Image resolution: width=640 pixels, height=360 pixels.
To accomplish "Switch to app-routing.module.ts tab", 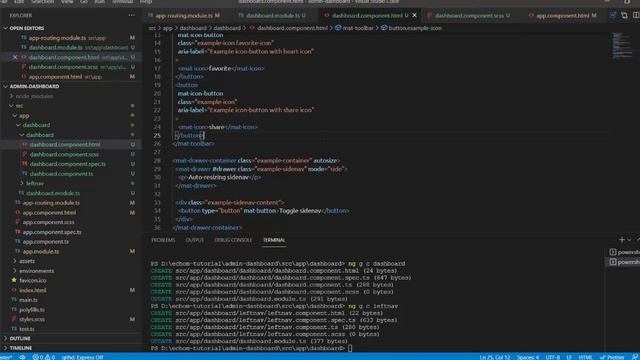I will click(184, 16).
